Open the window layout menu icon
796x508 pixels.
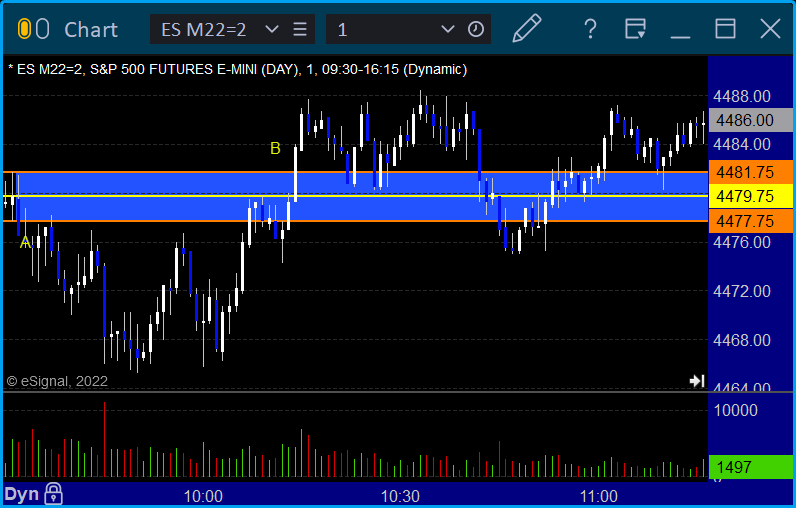[x=635, y=29]
